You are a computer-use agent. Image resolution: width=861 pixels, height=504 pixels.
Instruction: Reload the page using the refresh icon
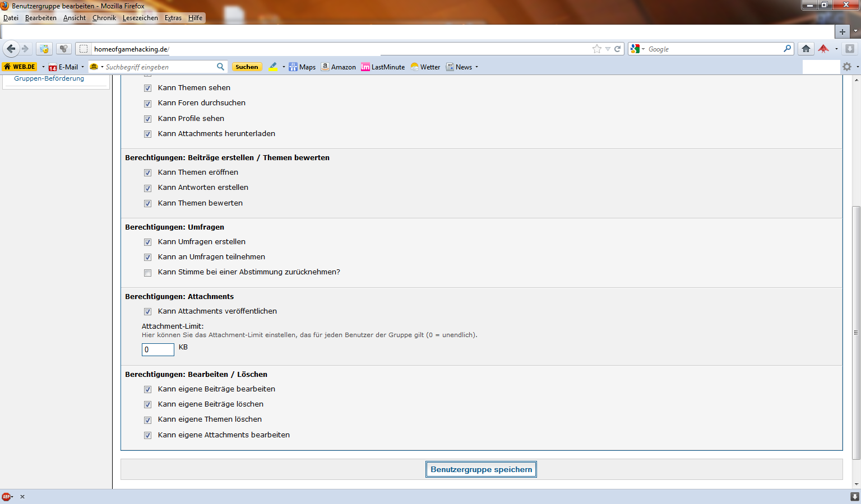click(x=618, y=49)
